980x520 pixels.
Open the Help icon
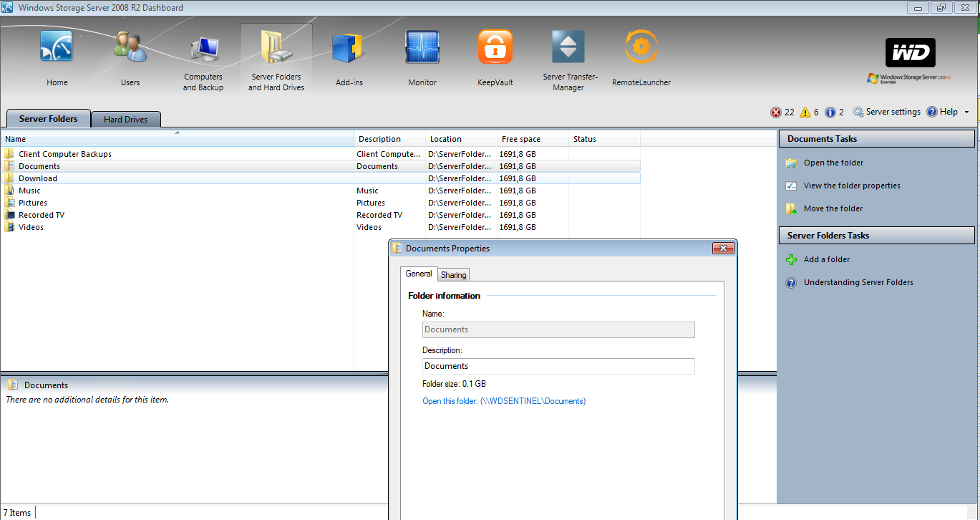tap(932, 112)
